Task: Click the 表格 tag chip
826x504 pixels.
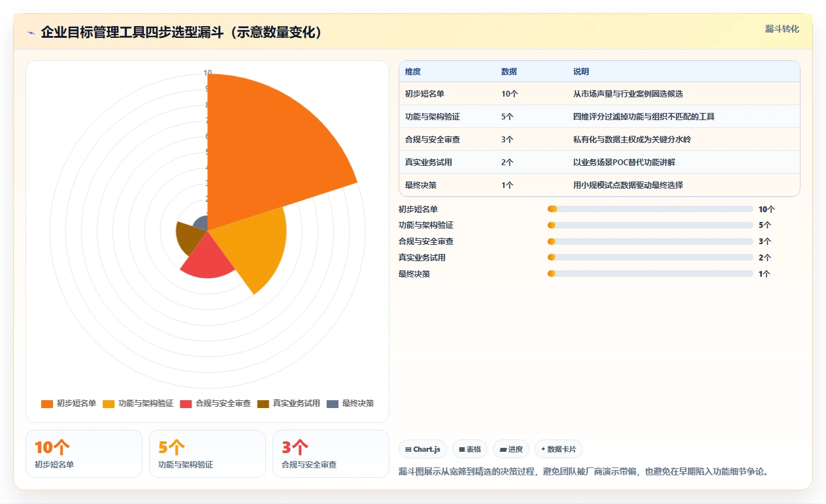Action: click(470, 449)
